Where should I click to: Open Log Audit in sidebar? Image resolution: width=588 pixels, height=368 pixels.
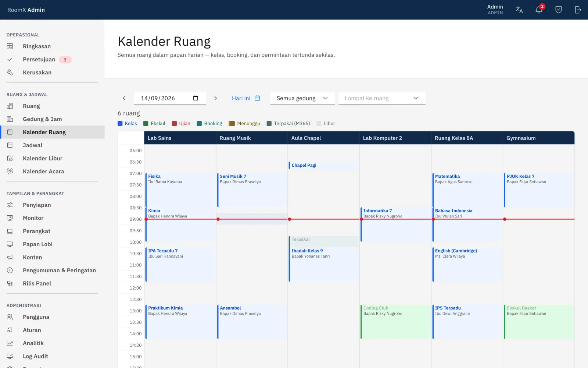coord(52,356)
